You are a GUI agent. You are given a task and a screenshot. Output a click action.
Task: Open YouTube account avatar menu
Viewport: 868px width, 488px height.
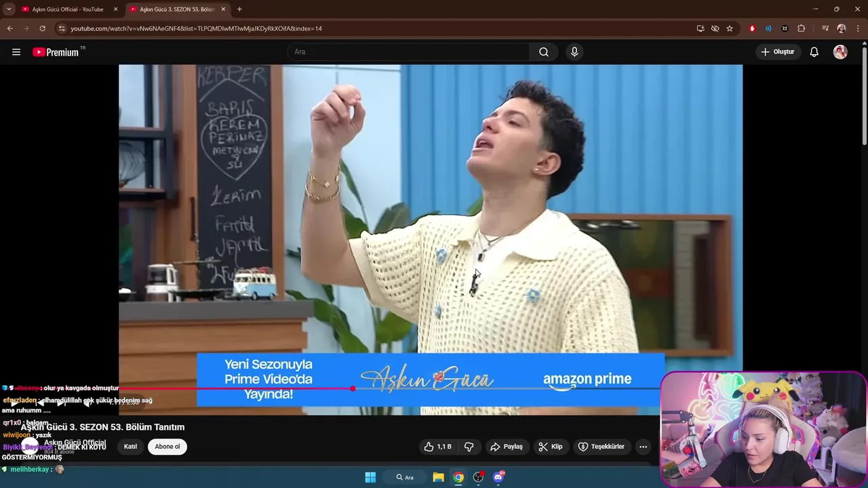pos(840,52)
